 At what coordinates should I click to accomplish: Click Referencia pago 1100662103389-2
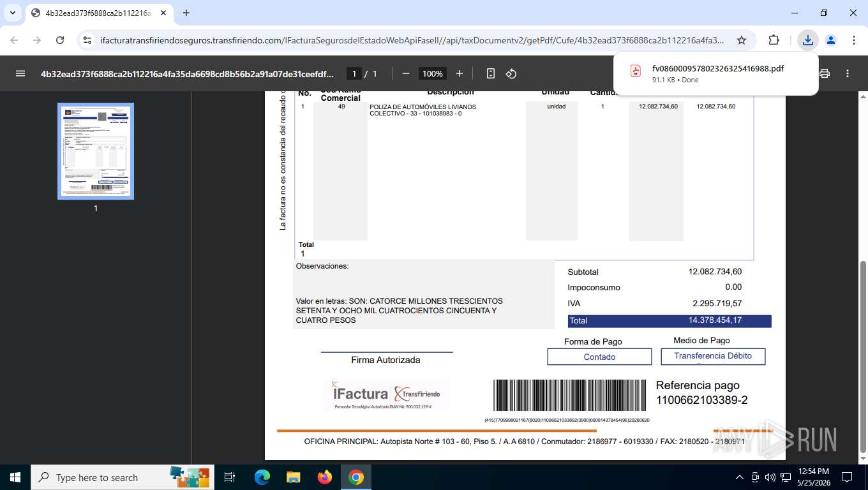(x=701, y=393)
